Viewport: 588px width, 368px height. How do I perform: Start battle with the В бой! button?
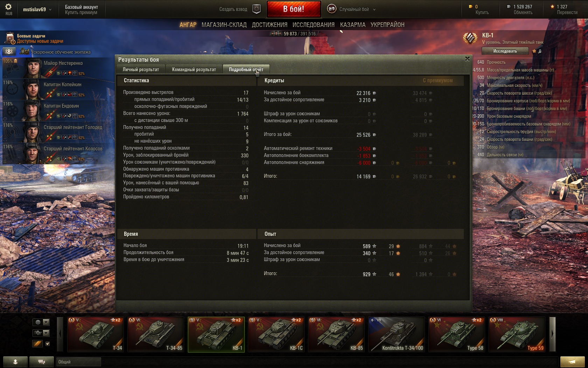294,9
